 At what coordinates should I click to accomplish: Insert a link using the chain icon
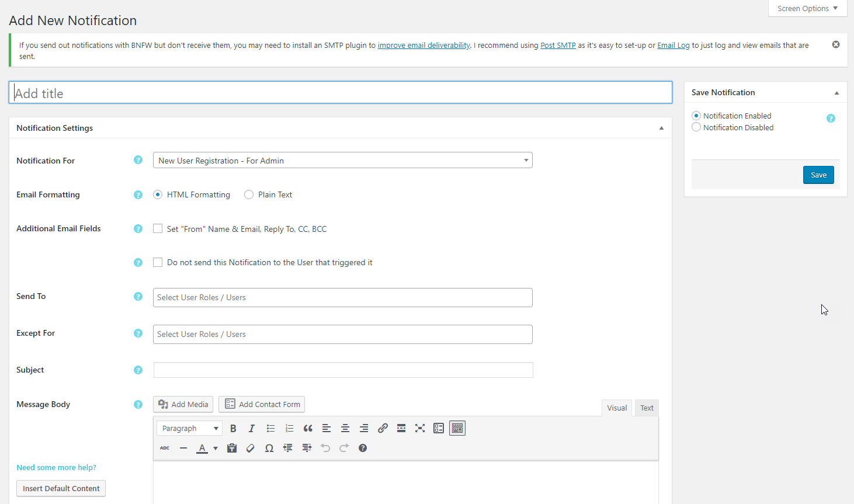point(383,429)
